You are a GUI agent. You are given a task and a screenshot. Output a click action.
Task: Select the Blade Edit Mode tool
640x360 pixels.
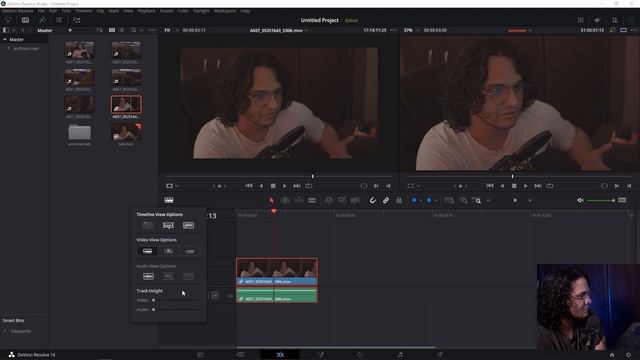pyautogui.click(x=312, y=200)
